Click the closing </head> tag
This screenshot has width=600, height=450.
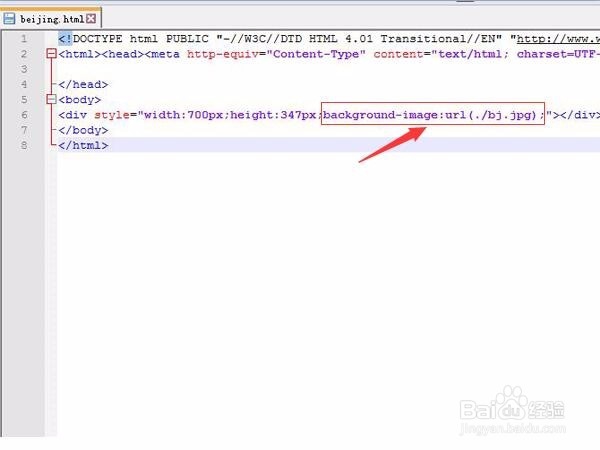(83, 85)
